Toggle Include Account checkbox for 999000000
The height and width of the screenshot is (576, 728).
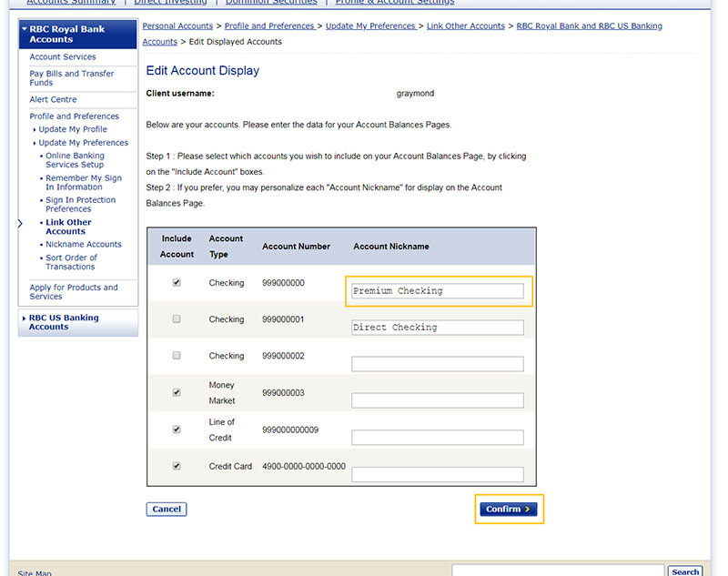[x=177, y=282]
